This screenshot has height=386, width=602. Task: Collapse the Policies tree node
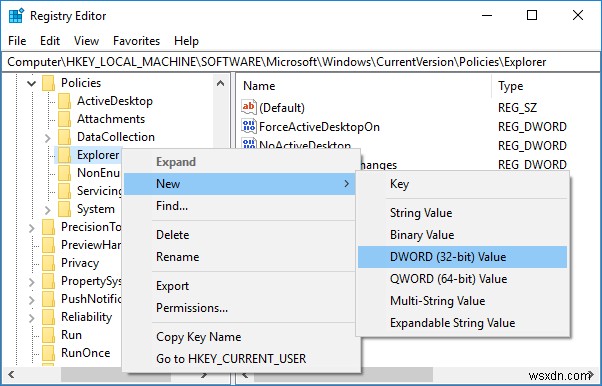[x=32, y=83]
